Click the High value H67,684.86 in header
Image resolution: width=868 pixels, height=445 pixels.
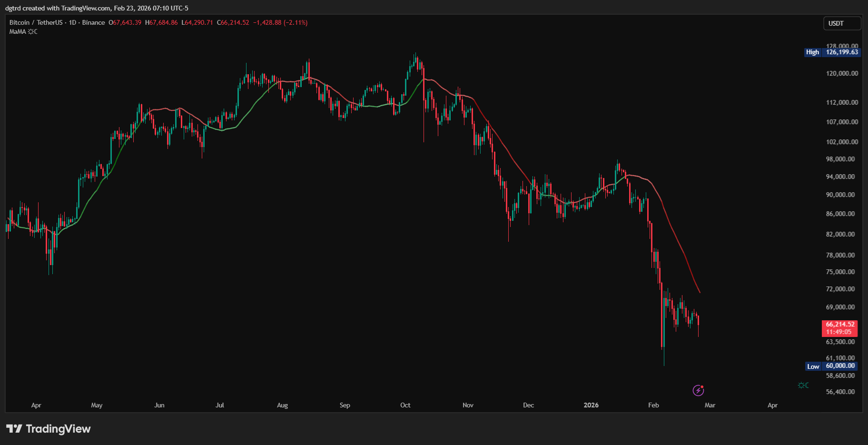point(161,22)
